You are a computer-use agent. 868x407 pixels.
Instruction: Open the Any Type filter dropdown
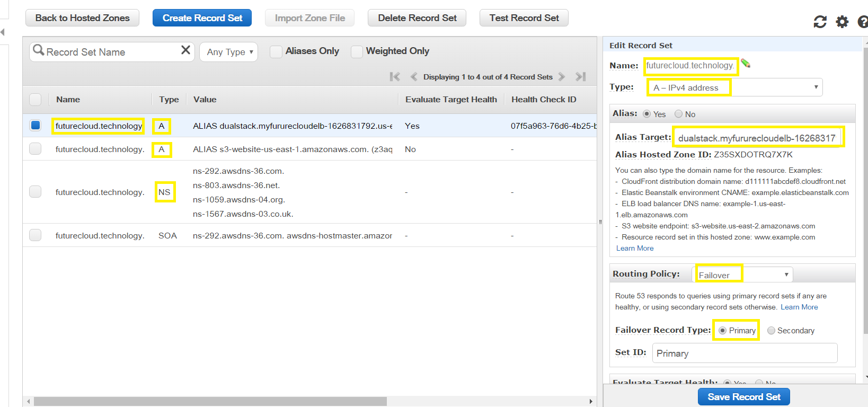click(x=228, y=52)
